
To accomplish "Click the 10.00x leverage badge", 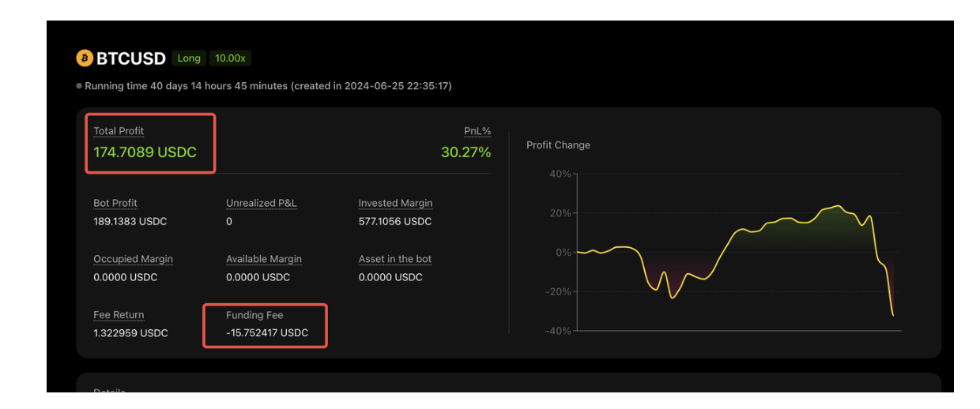I will 230,58.
